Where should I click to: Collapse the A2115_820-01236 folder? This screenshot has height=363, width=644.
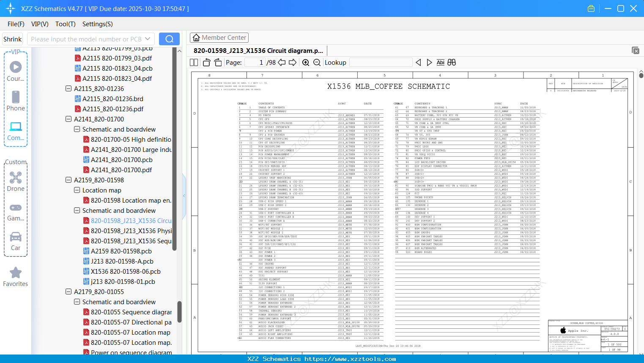tap(69, 88)
